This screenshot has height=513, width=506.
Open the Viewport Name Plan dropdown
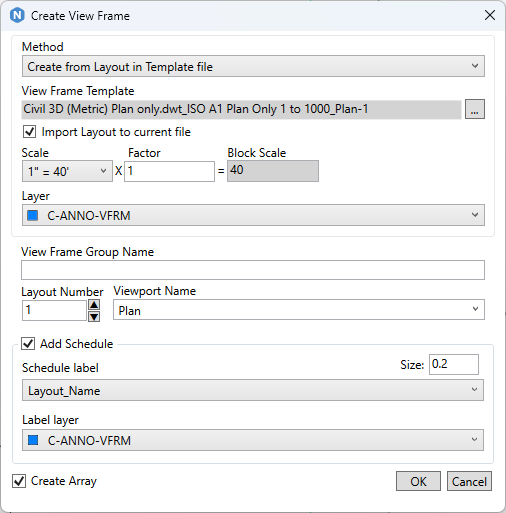(299, 310)
